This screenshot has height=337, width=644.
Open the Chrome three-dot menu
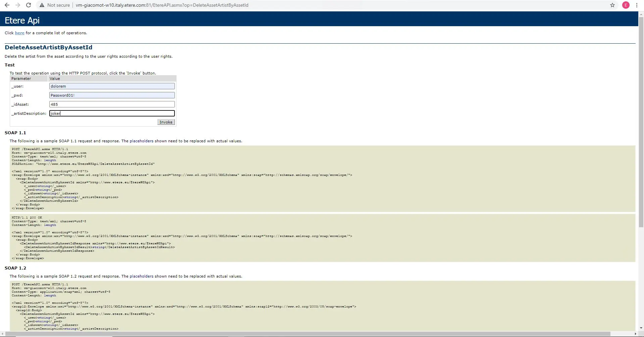pyautogui.click(x=637, y=5)
